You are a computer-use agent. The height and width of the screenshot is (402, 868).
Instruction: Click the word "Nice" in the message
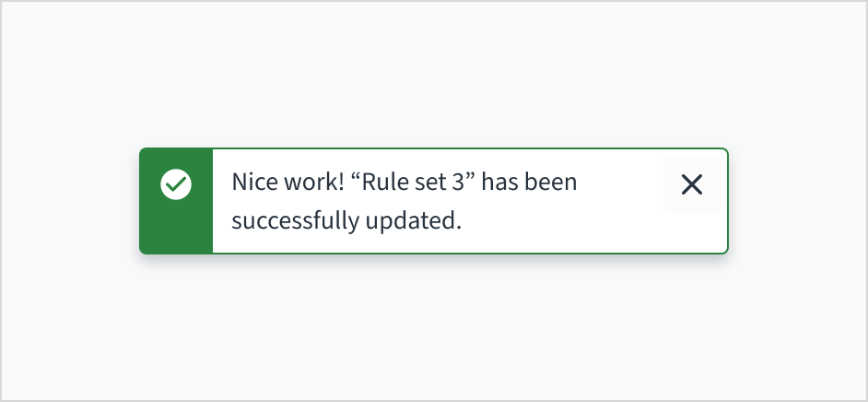(x=252, y=182)
